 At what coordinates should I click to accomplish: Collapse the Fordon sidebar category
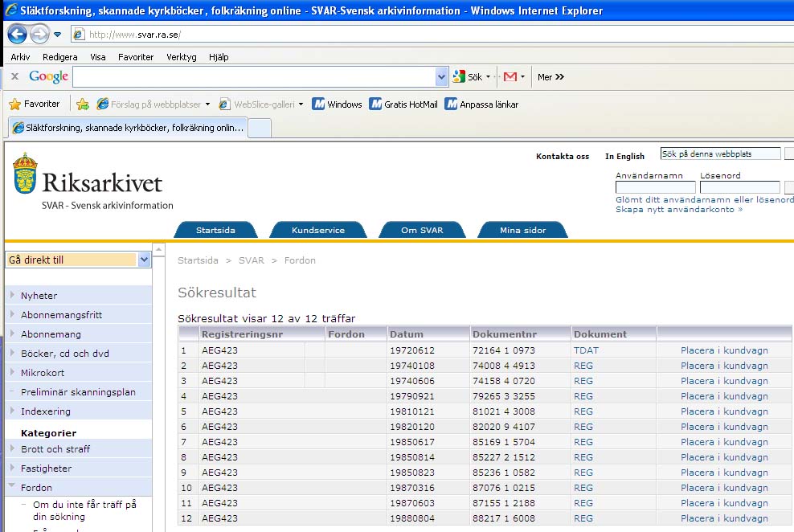(x=12, y=487)
